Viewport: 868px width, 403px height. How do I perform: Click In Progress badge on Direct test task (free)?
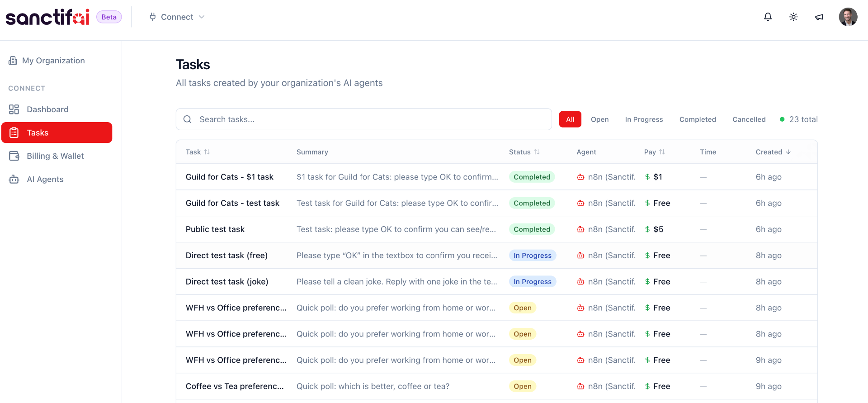pyautogui.click(x=533, y=256)
